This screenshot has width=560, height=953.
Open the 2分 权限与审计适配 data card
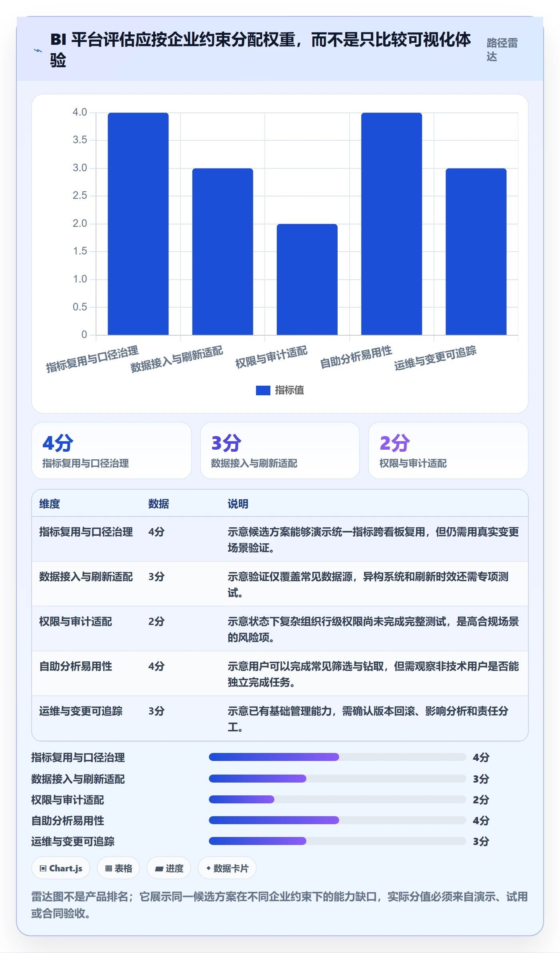click(448, 450)
